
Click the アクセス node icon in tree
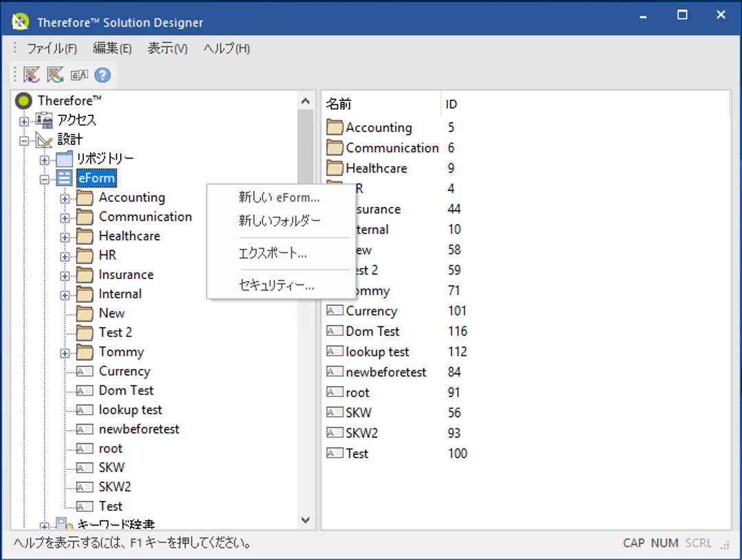[45, 120]
